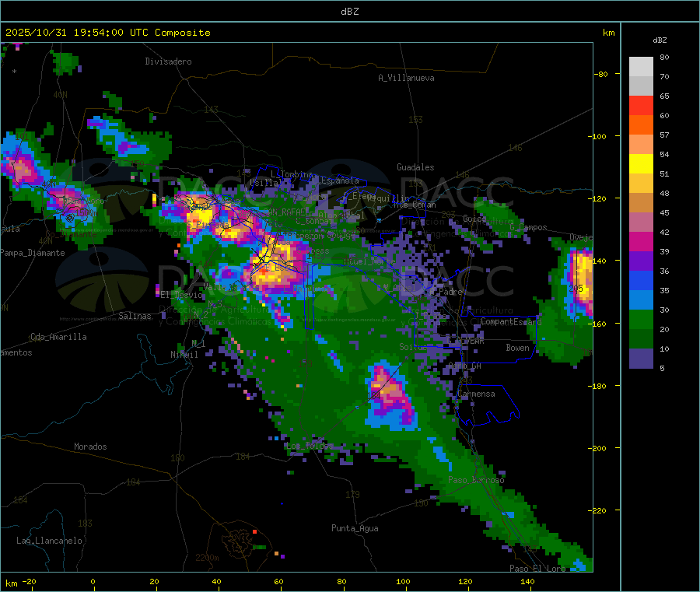Click the 2200m elevation label near the volcano
The height and width of the screenshot is (592, 700).
[207, 558]
